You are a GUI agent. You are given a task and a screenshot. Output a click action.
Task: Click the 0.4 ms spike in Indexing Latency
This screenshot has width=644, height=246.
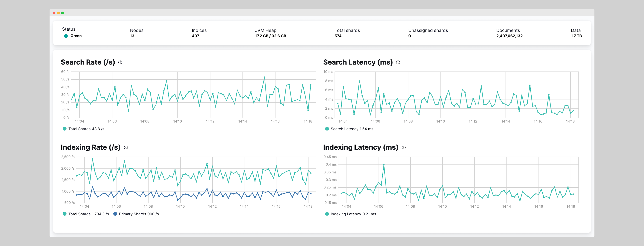[384, 165]
